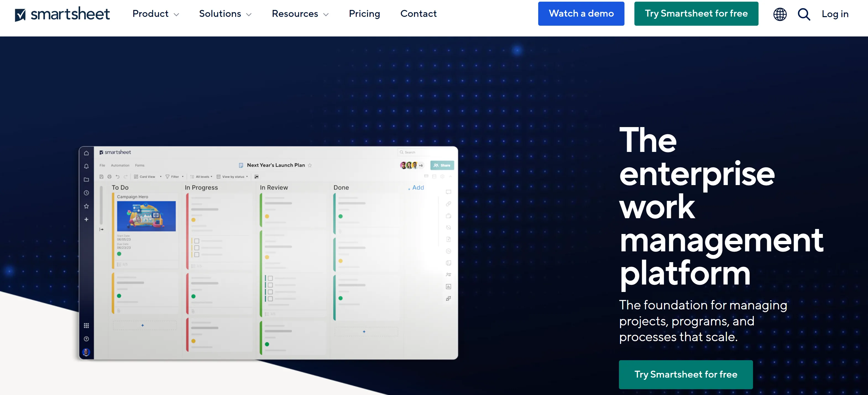Click favorites star icon in sidebar
The image size is (868, 395).
[x=86, y=206]
